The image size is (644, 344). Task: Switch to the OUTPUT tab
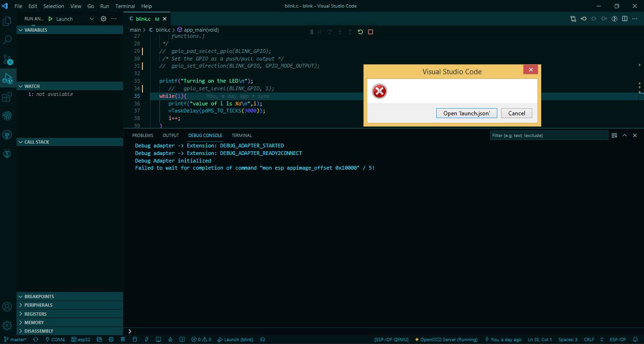[170, 135]
